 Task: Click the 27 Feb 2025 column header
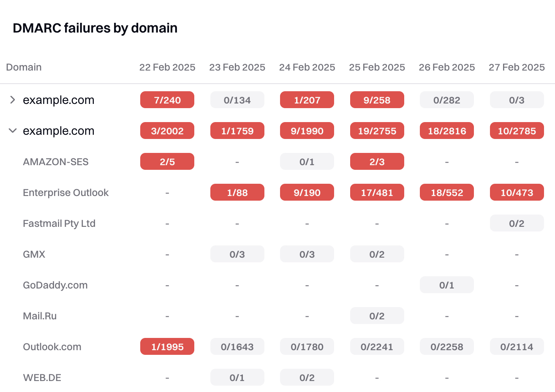point(517,67)
